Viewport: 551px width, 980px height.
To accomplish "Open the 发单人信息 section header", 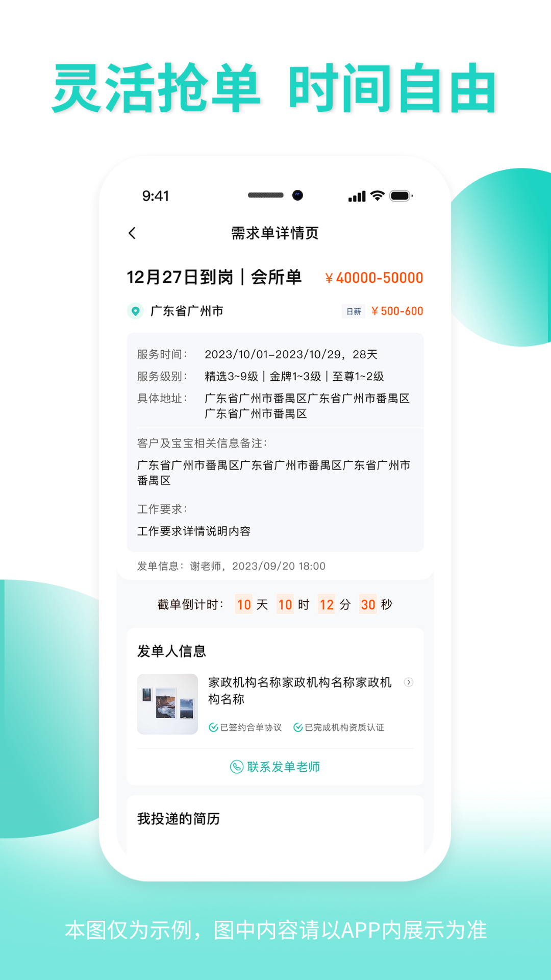I will [x=171, y=651].
